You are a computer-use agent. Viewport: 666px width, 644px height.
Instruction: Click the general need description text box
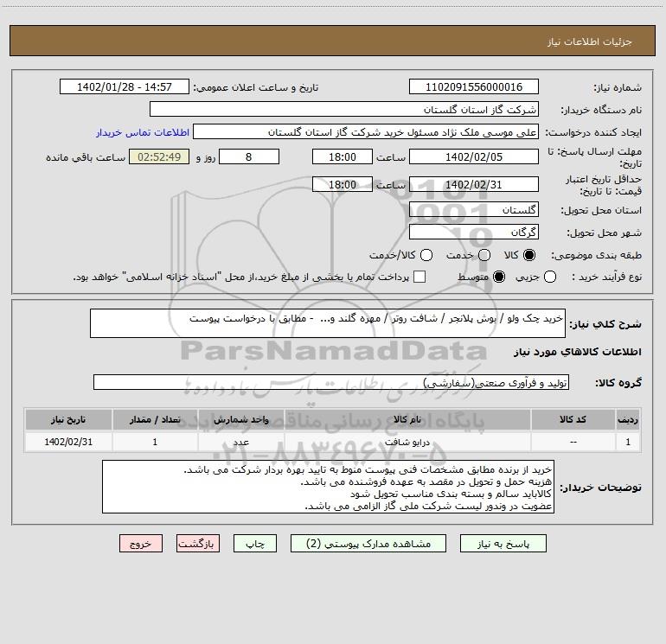(x=328, y=323)
